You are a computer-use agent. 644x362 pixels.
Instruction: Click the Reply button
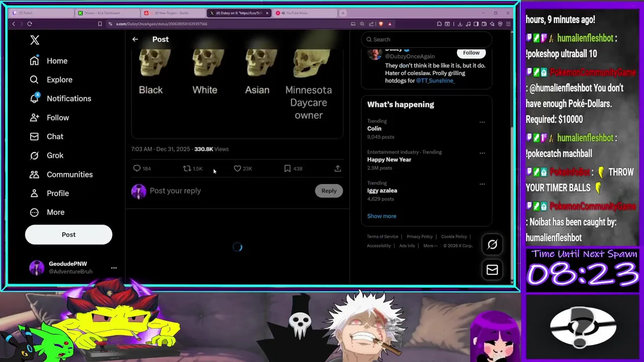[x=329, y=191]
